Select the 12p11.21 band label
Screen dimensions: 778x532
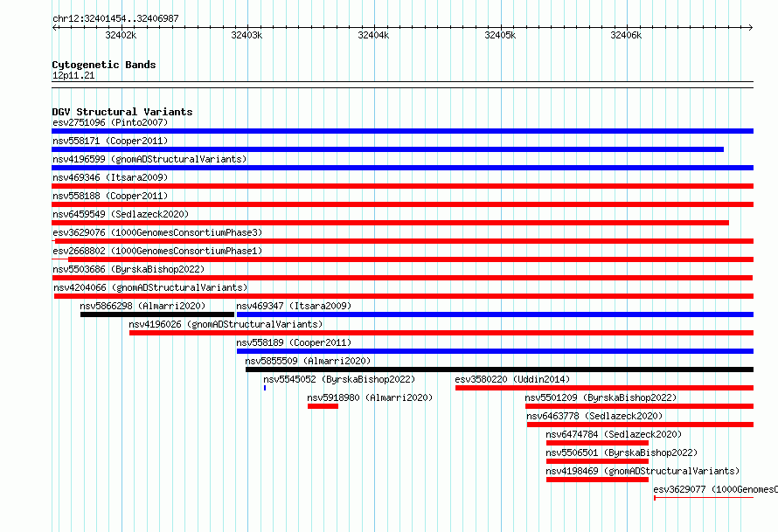click(73, 75)
